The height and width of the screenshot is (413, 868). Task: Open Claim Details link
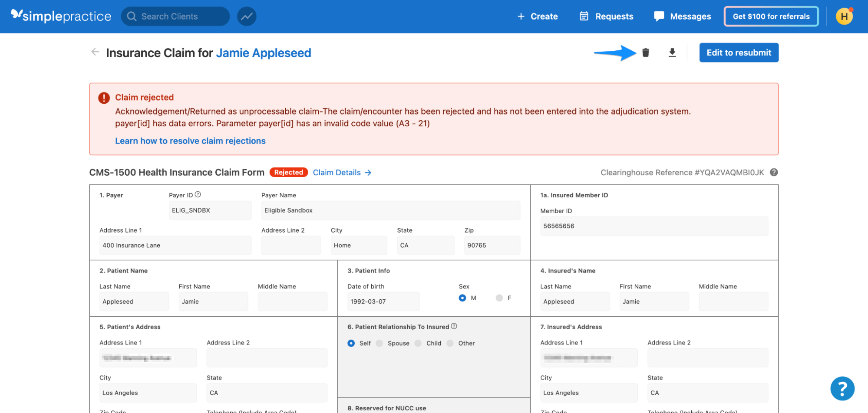(342, 173)
